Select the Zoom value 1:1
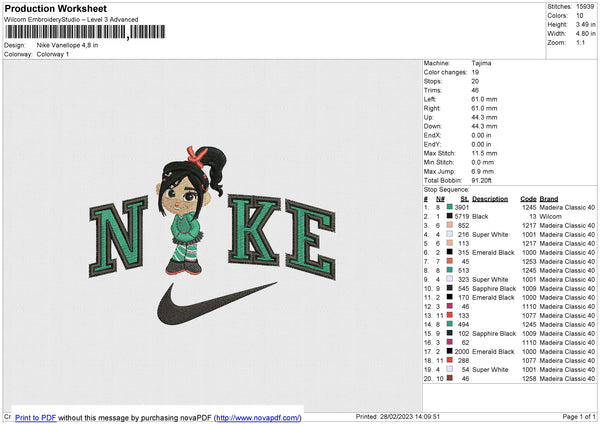This screenshot has height=424, width=600. (x=580, y=42)
